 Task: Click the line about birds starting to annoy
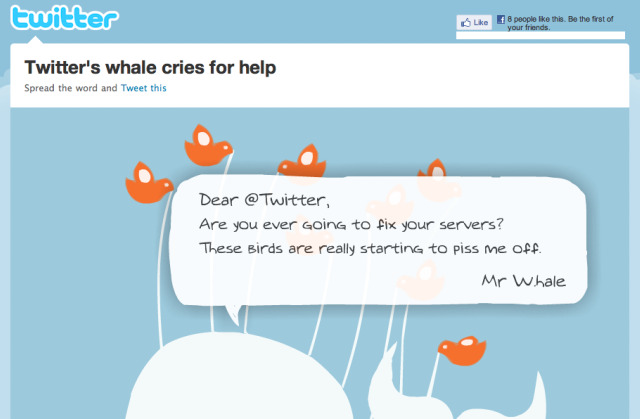370,248
